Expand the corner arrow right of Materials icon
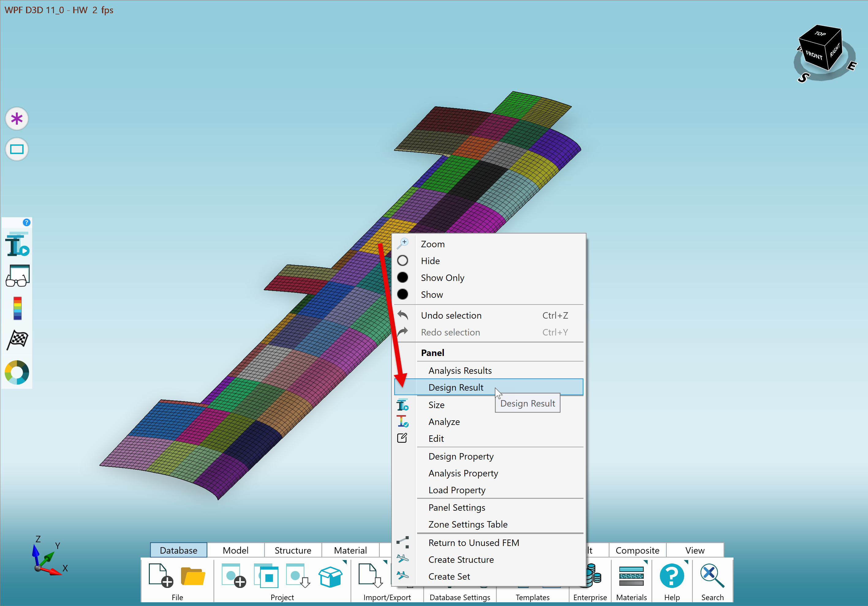868x606 pixels. pyautogui.click(x=645, y=562)
